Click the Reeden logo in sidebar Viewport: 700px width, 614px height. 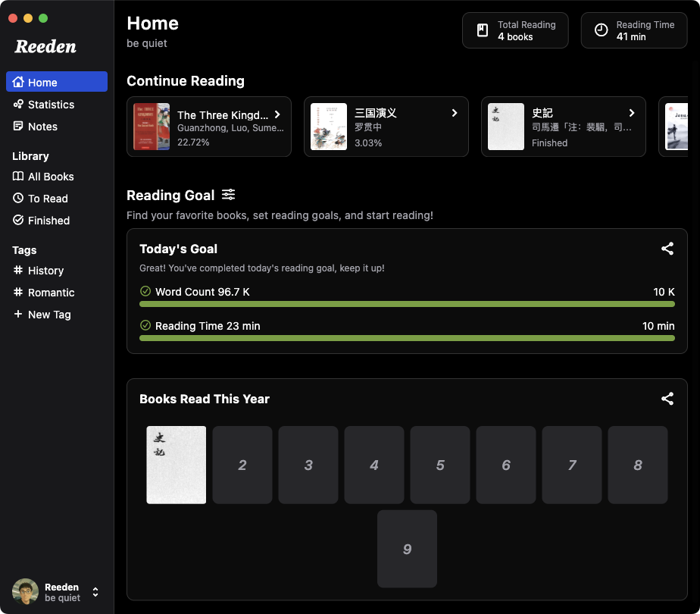point(45,46)
